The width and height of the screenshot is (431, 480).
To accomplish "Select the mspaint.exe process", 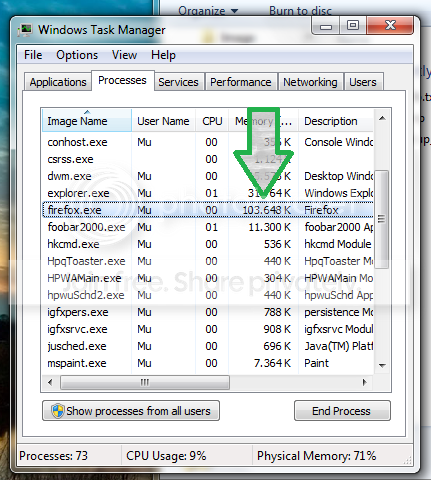I will coord(208,363).
